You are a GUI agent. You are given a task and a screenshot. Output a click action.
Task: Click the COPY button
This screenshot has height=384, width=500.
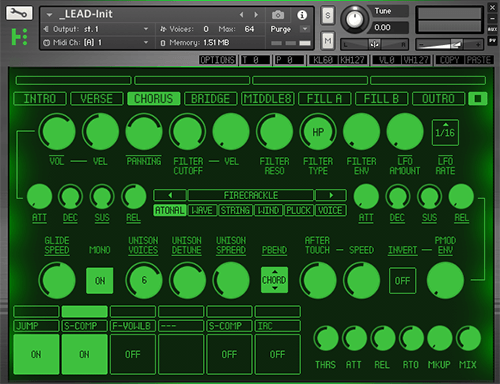coord(450,60)
